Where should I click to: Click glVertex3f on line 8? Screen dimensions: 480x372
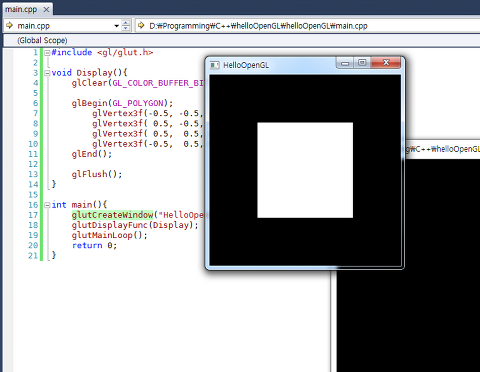point(117,124)
